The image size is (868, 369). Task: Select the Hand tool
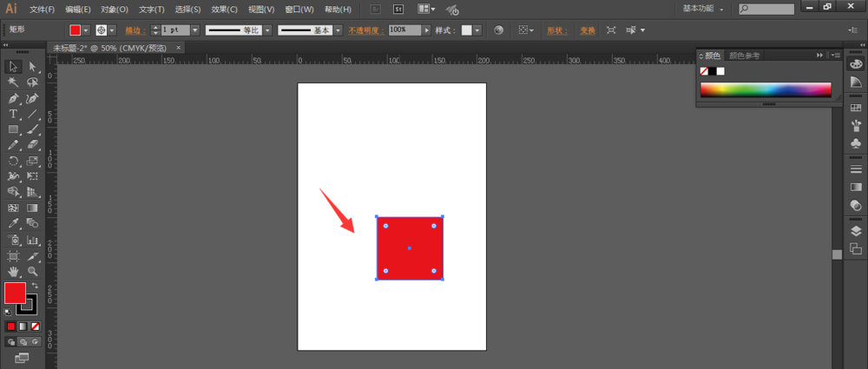tap(13, 272)
